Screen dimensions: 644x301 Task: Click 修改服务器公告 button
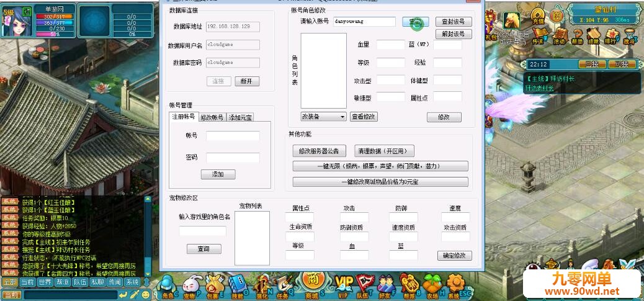(x=319, y=151)
